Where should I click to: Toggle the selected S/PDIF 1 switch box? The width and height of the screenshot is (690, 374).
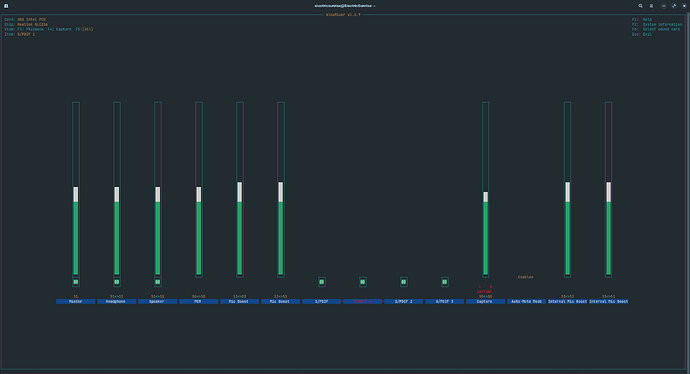point(363,282)
